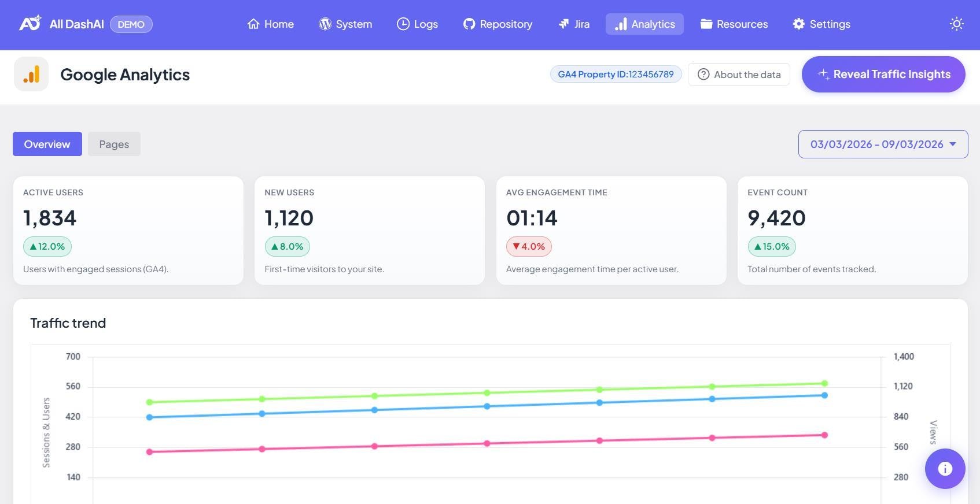
Task: Click the 8.0% increase badge
Action: point(288,246)
